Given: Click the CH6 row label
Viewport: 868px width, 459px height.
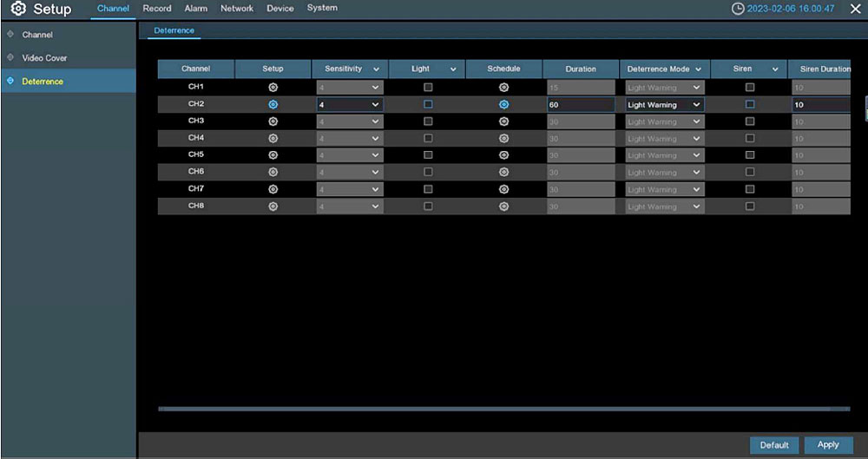Looking at the screenshot, I should click(x=196, y=172).
